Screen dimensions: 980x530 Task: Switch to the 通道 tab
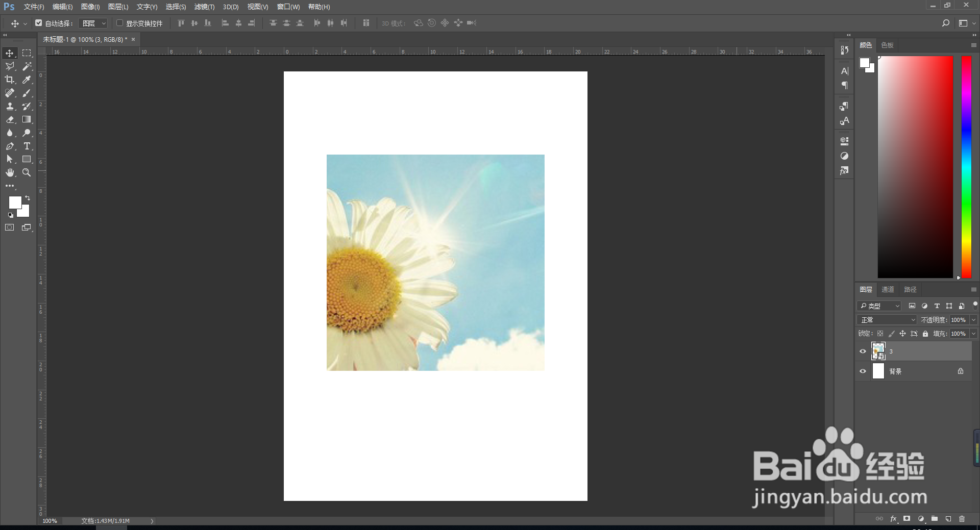click(x=888, y=289)
